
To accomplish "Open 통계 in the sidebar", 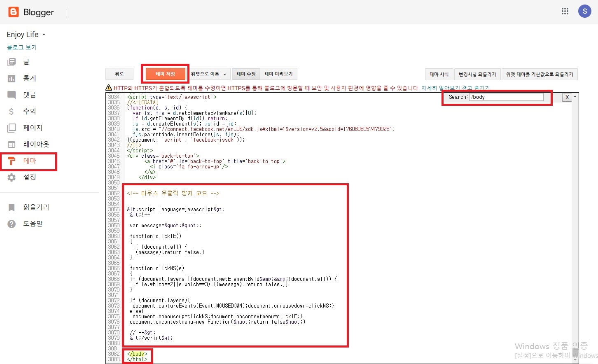I will (30, 78).
